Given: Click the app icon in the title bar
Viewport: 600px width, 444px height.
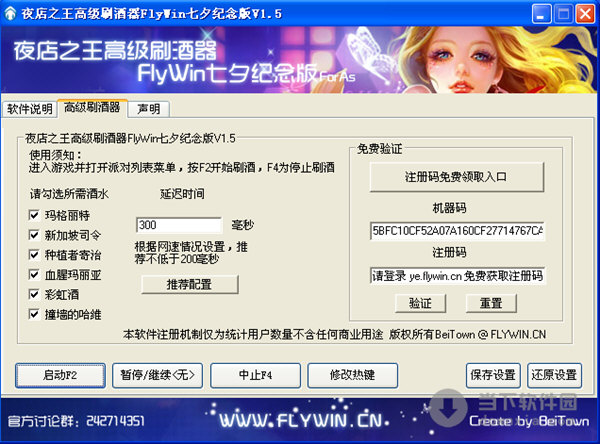Looking at the screenshot, I should click(10, 14).
